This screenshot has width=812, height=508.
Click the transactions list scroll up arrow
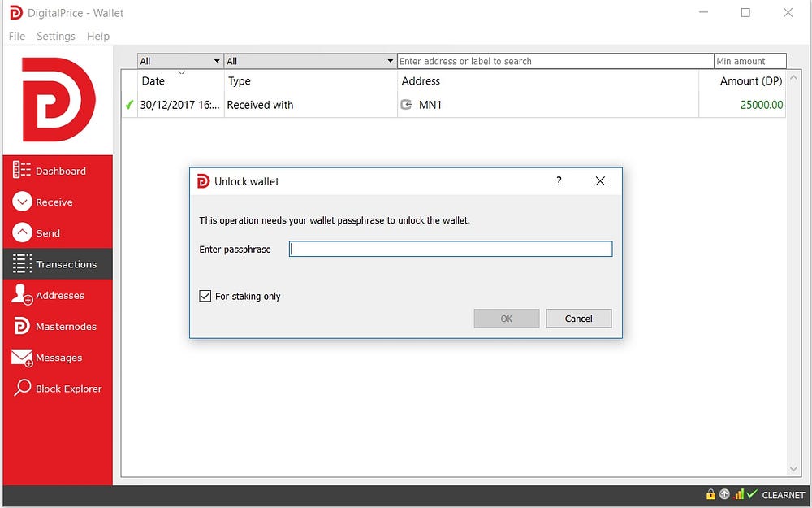click(793, 77)
